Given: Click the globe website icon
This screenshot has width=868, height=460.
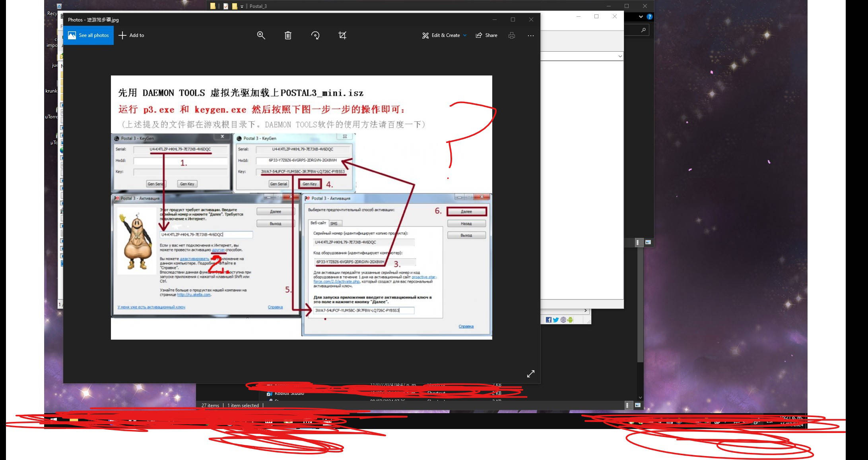Looking at the screenshot, I should tap(563, 320).
